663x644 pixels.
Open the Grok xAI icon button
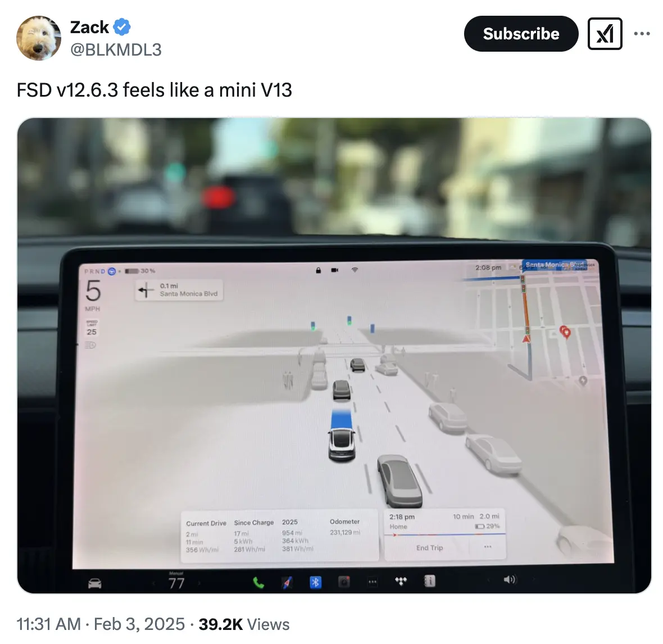coord(605,34)
